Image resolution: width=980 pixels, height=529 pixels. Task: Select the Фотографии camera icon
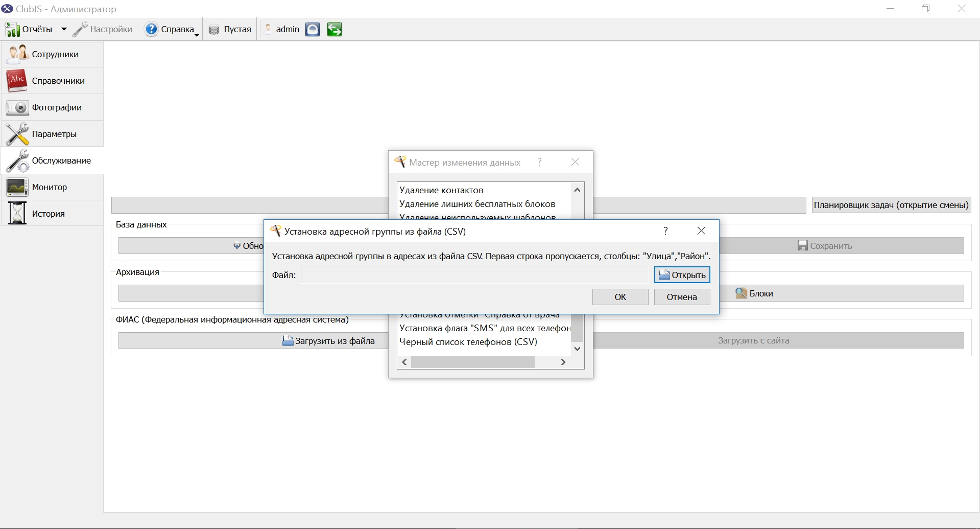(17, 107)
